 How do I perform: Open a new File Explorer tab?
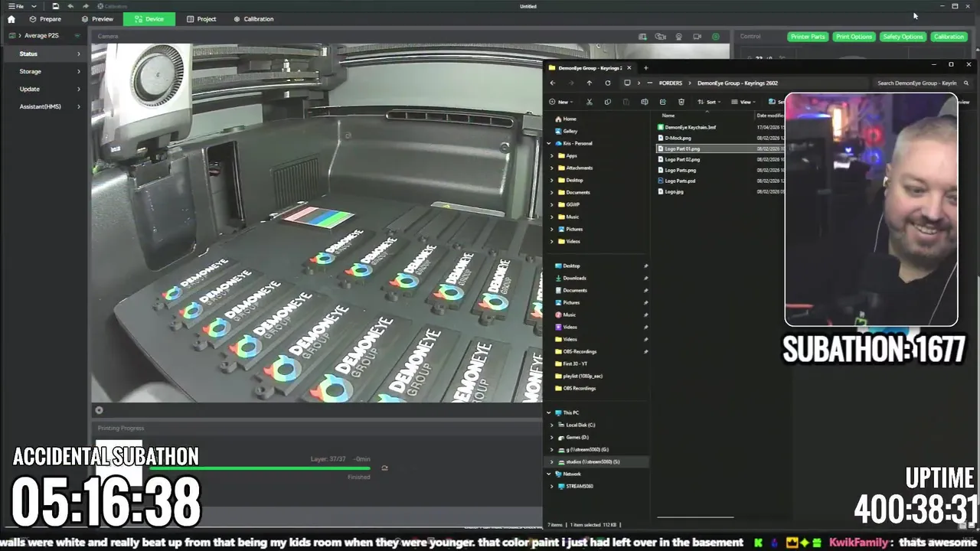pyautogui.click(x=645, y=67)
